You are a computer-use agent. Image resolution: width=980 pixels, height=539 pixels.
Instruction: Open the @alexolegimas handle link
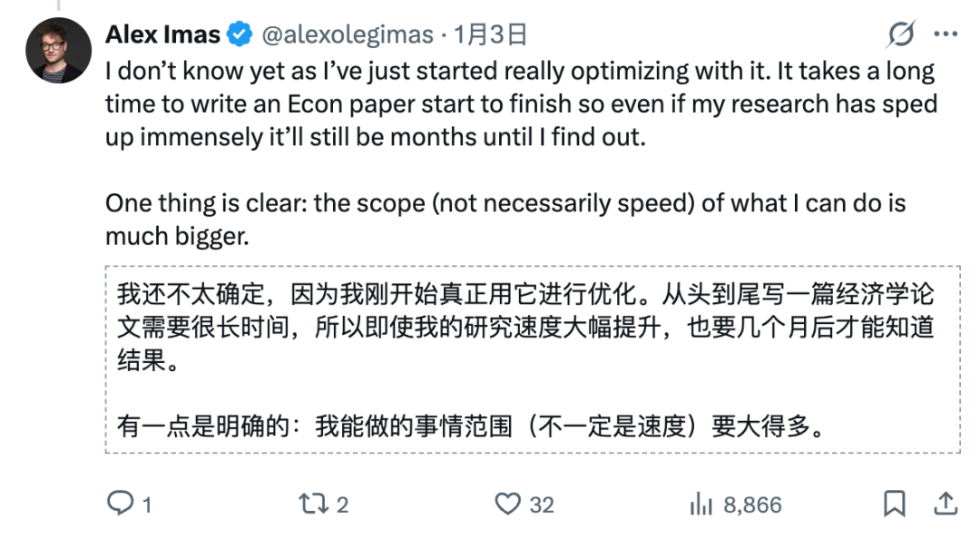[x=348, y=35]
